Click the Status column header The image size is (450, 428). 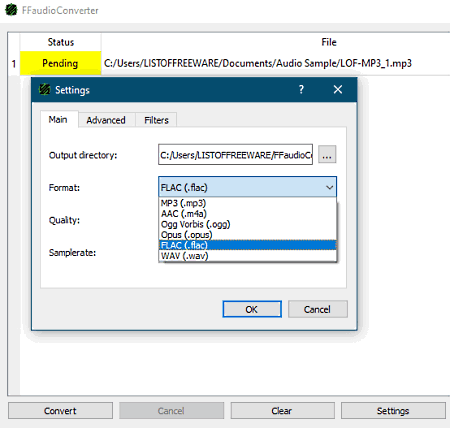tap(61, 42)
